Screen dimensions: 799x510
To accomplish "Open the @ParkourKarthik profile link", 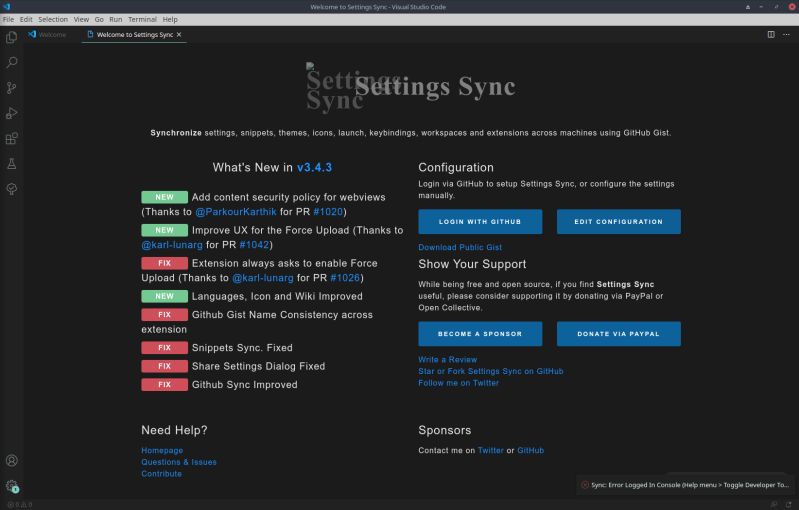I will 236,211.
